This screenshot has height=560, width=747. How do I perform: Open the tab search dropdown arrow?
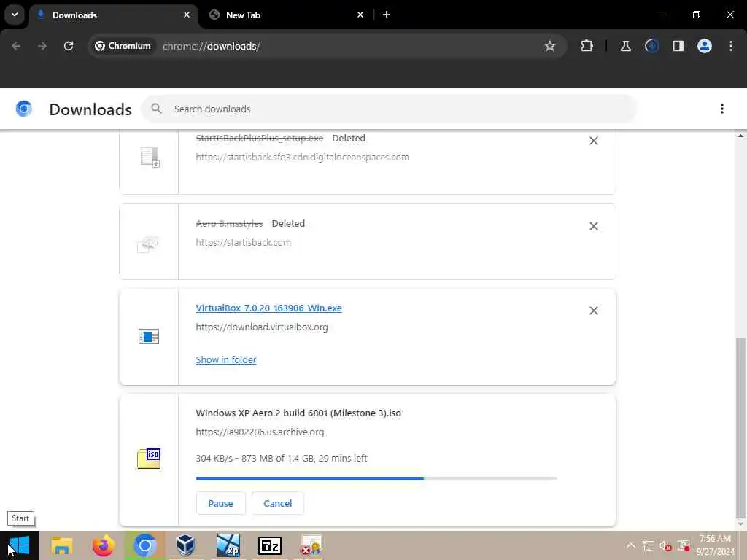pyautogui.click(x=15, y=15)
